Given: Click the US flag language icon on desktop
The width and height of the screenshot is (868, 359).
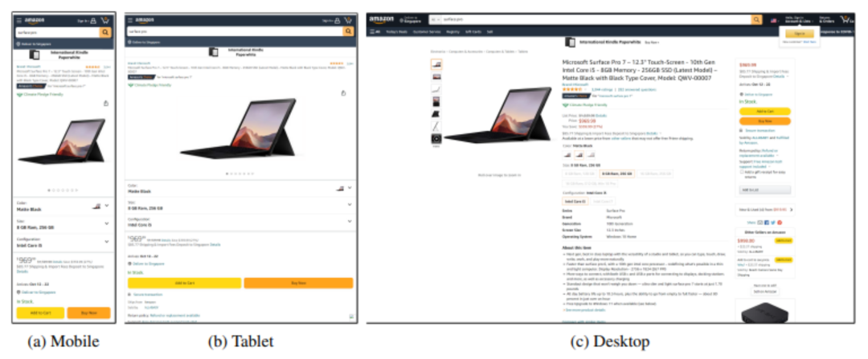Looking at the screenshot, I should point(773,20).
